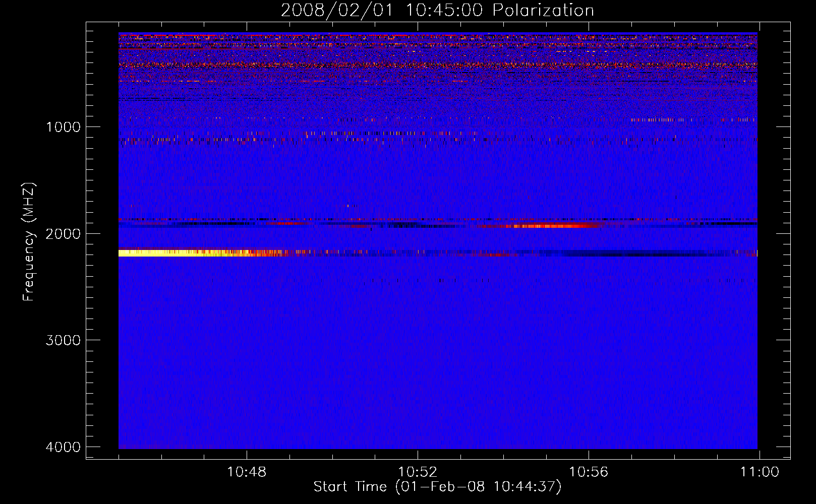Click the 1000 MHz frequency tick label
The height and width of the screenshot is (504, 816).
tap(63, 127)
